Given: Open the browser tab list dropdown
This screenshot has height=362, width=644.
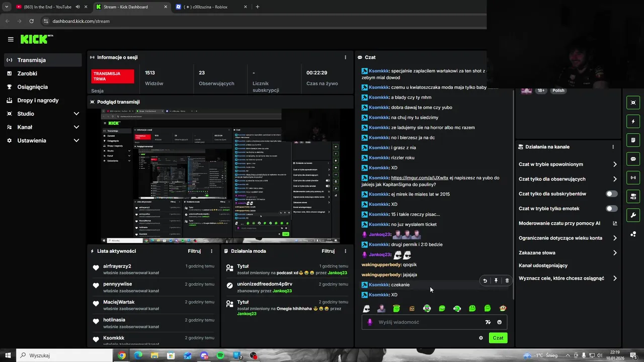Looking at the screenshot, I should 7,7.
